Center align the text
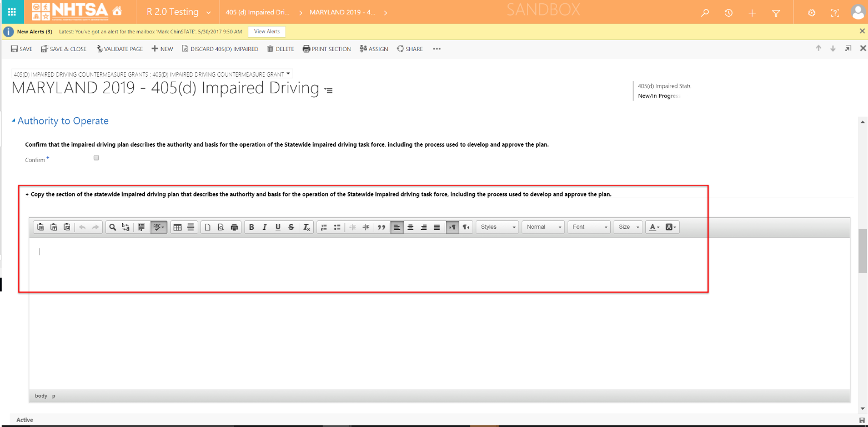Screen dimensions: 868x427 (x=410, y=227)
